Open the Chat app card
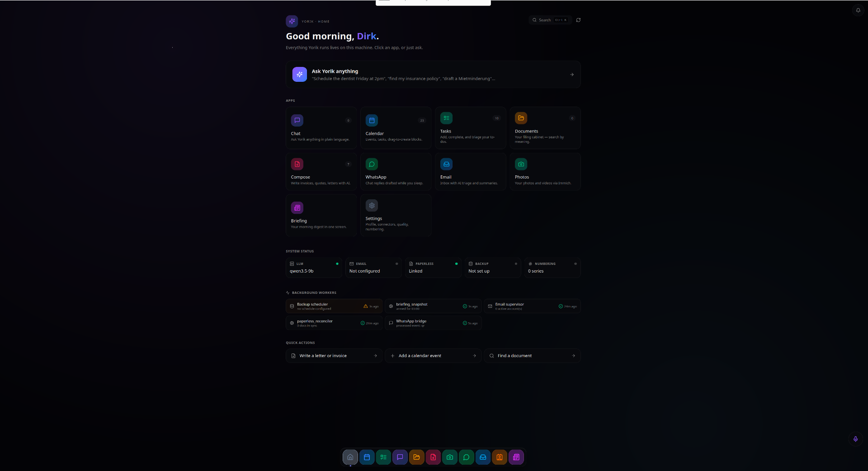This screenshot has height=471, width=868. 321,128
